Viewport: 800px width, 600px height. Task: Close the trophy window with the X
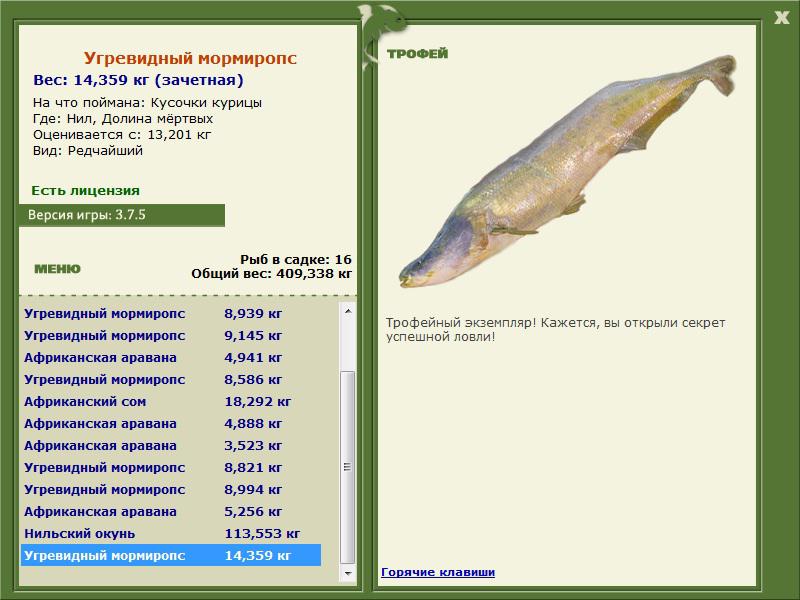(x=781, y=18)
